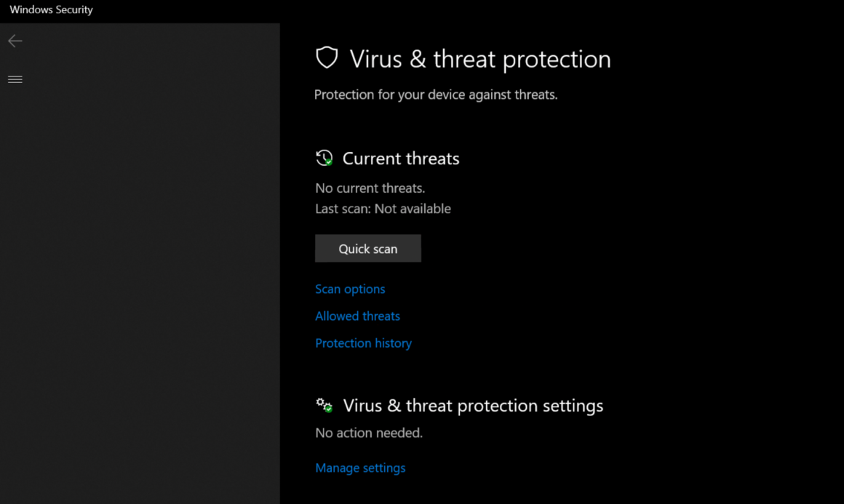
Task: View Protection history
Action: pos(363,343)
